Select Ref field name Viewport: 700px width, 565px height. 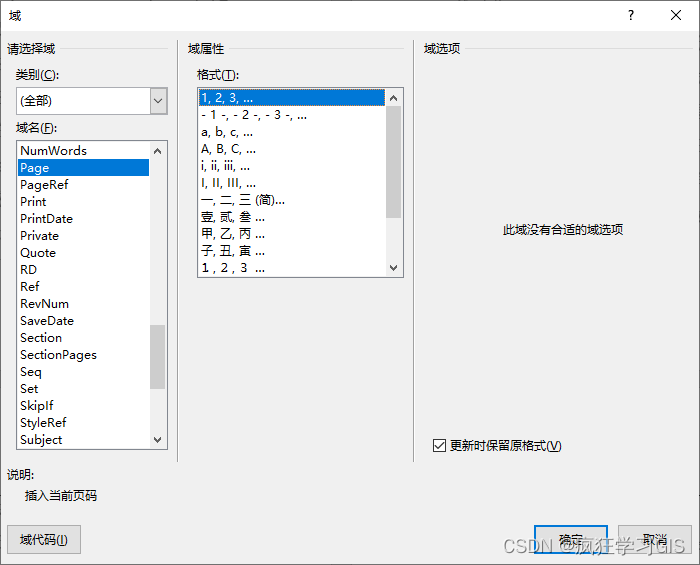pyautogui.click(x=83, y=287)
